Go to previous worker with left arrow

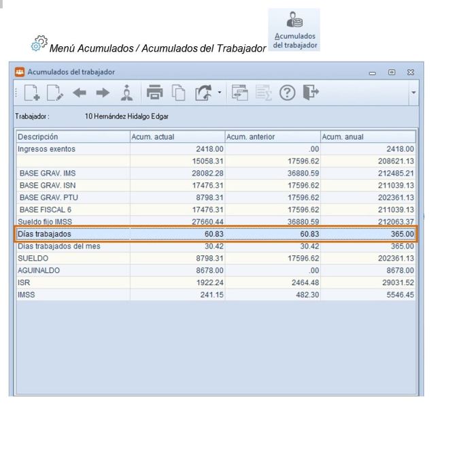coord(79,93)
